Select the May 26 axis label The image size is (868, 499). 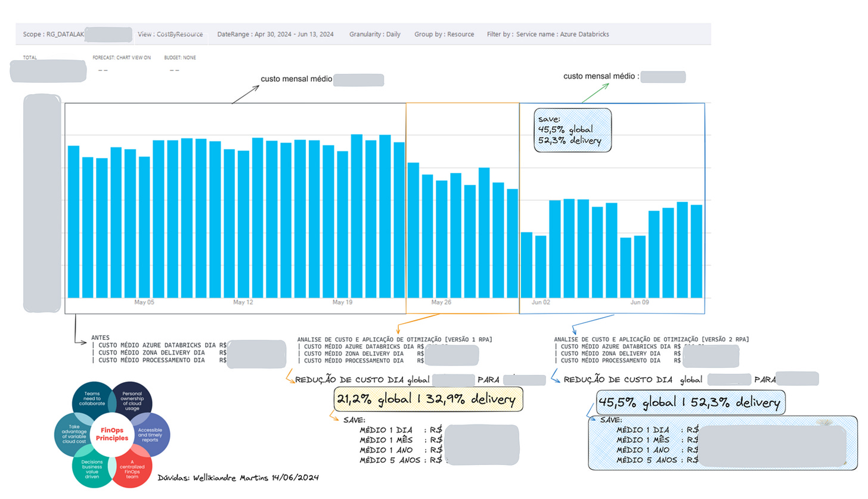click(x=441, y=303)
